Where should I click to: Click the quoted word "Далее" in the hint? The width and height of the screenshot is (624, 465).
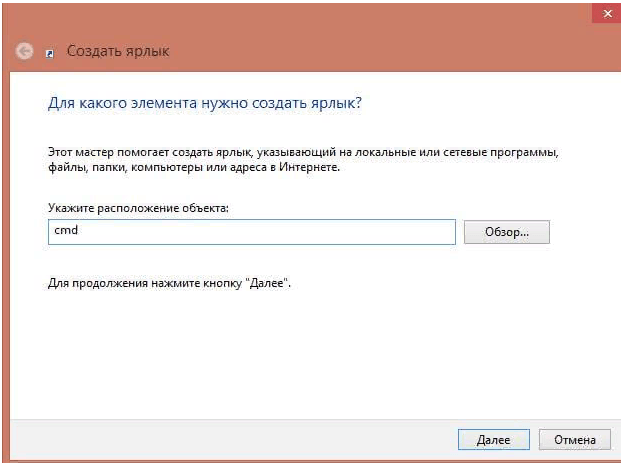click(x=267, y=283)
